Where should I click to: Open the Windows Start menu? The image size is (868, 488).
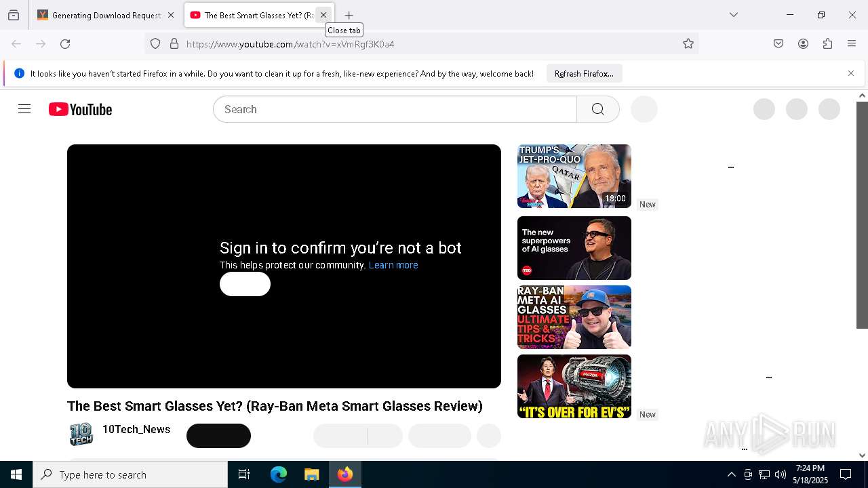(x=16, y=474)
